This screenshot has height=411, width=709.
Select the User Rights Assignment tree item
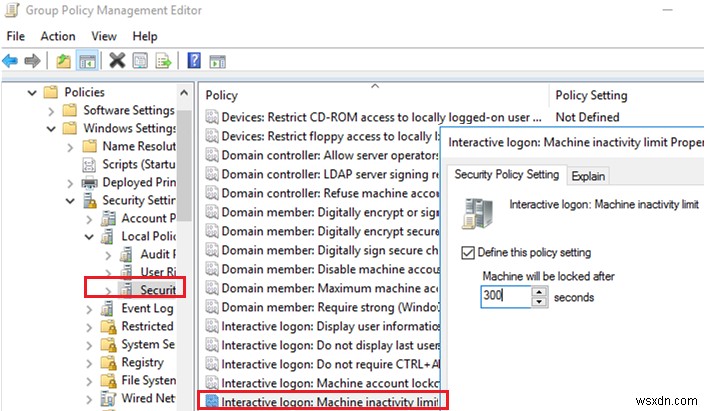tap(157, 272)
